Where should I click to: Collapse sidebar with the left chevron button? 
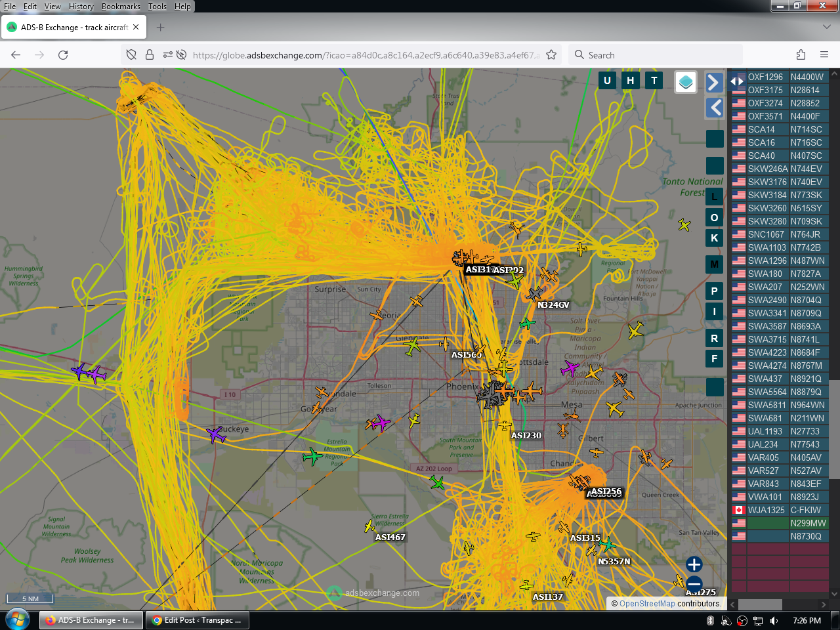coord(715,108)
